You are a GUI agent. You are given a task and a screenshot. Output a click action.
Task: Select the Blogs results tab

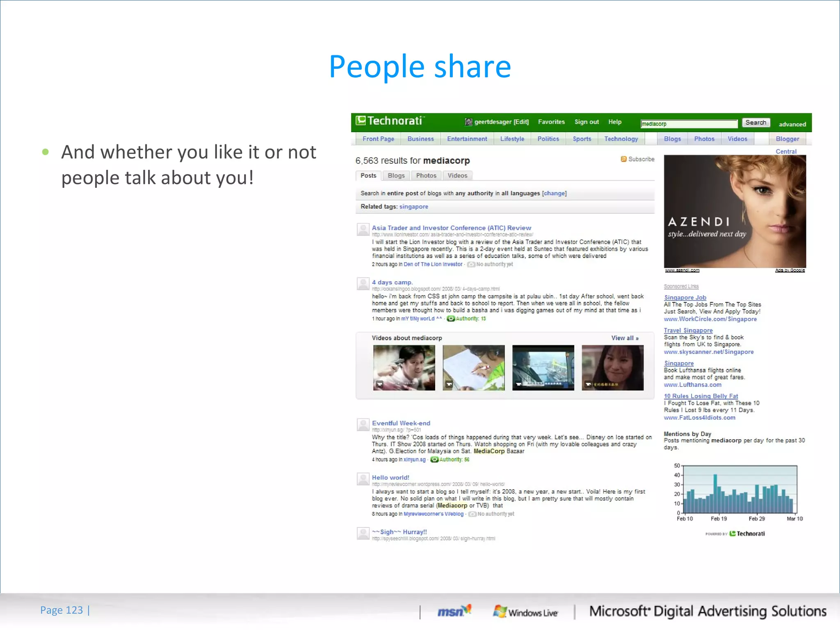(396, 176)
